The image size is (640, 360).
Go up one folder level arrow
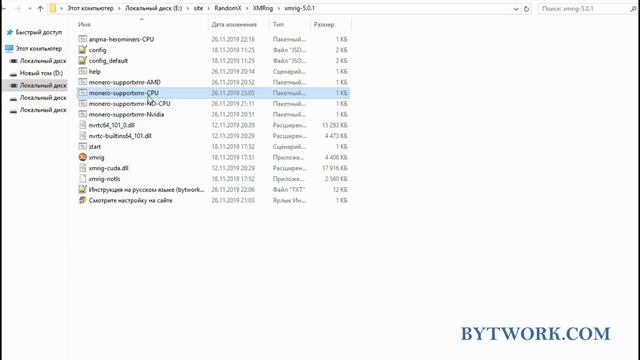[40, 9]
